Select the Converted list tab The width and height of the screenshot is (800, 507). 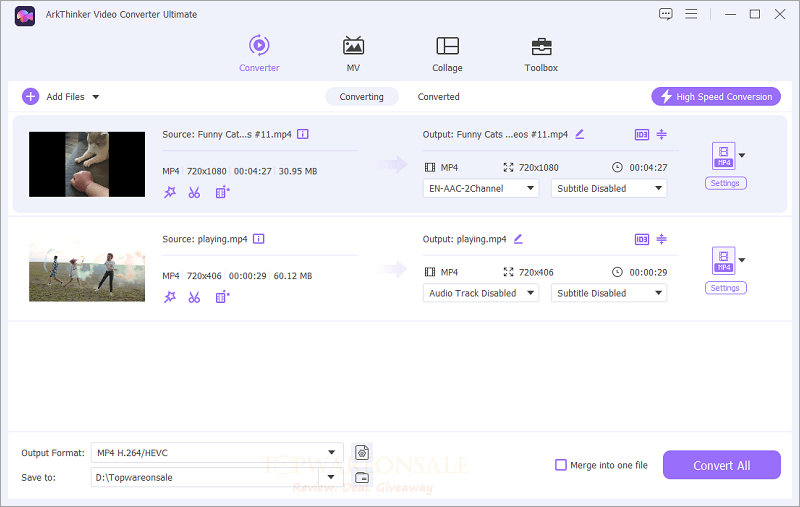tap(438, 96)
